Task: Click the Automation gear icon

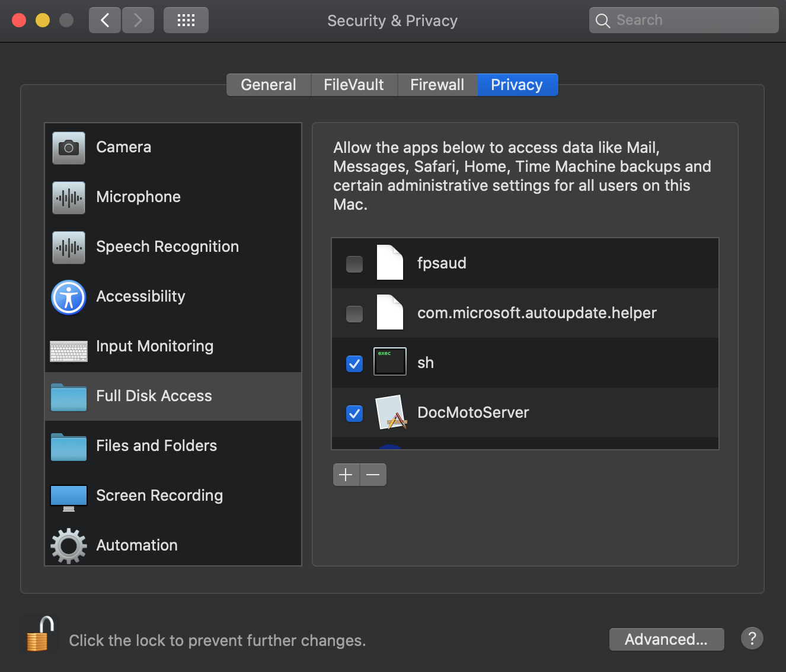Action: coord(69,546)
